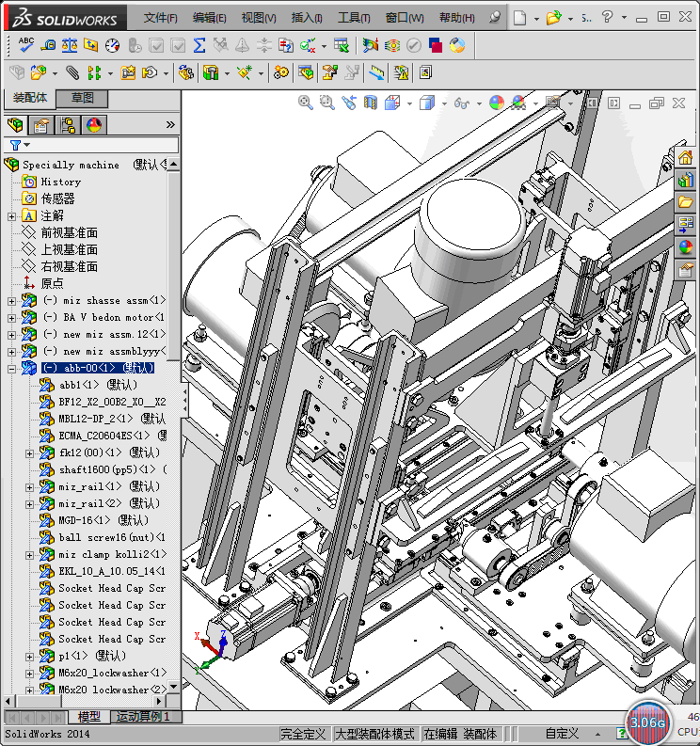Click the Equations sigma icon
This screenshot has width=700, height=746.
point(199,45)
